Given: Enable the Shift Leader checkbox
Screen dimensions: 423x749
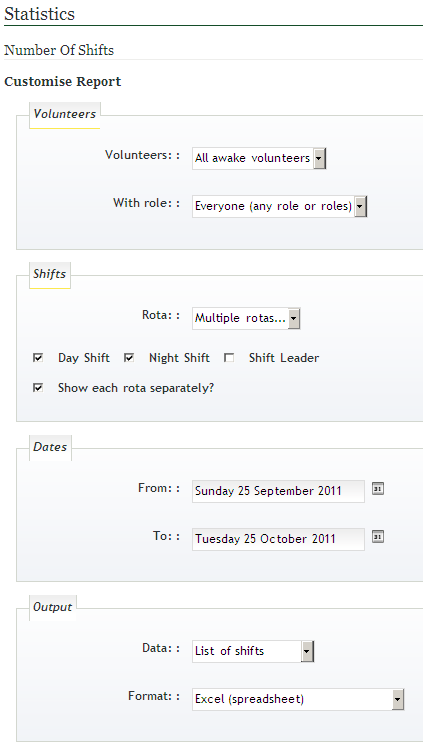Looking at the screenshot, I should coord(229,357).
